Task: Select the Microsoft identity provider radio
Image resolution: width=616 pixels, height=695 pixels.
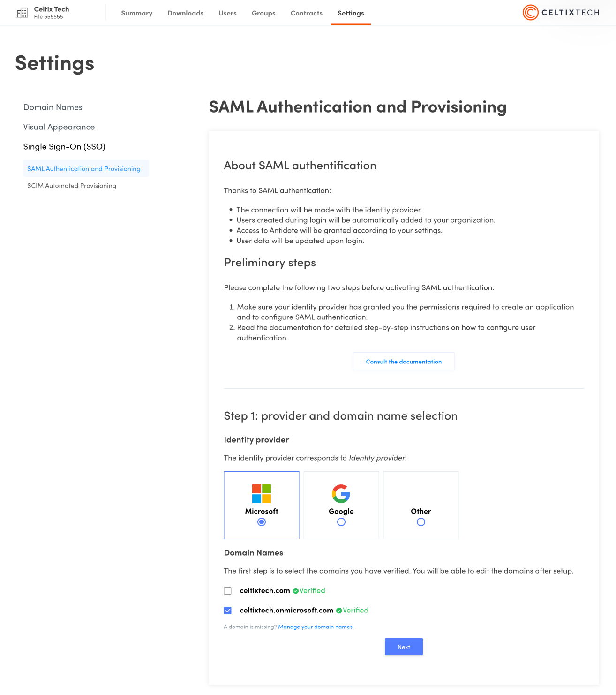Action: 262,522
